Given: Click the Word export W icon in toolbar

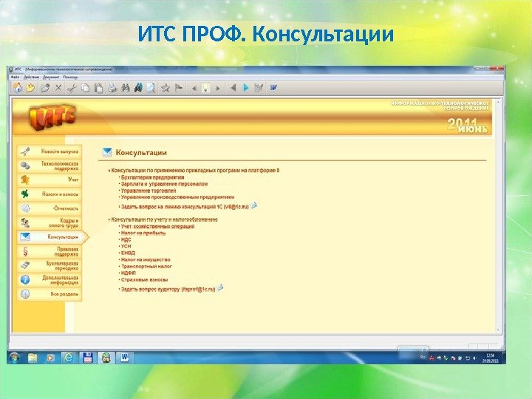Looking at the screenshot, I should [273, 88].
